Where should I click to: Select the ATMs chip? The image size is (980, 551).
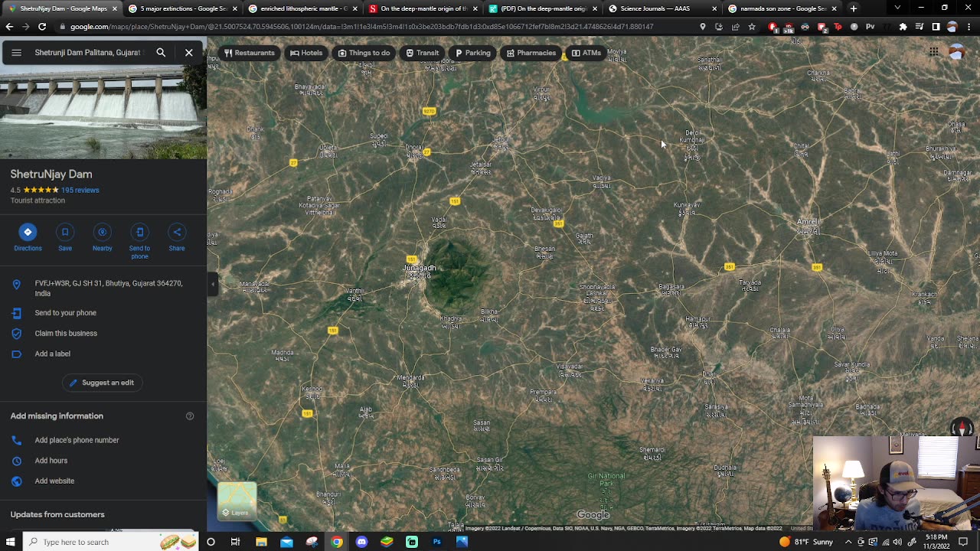[x=586, y=53]
